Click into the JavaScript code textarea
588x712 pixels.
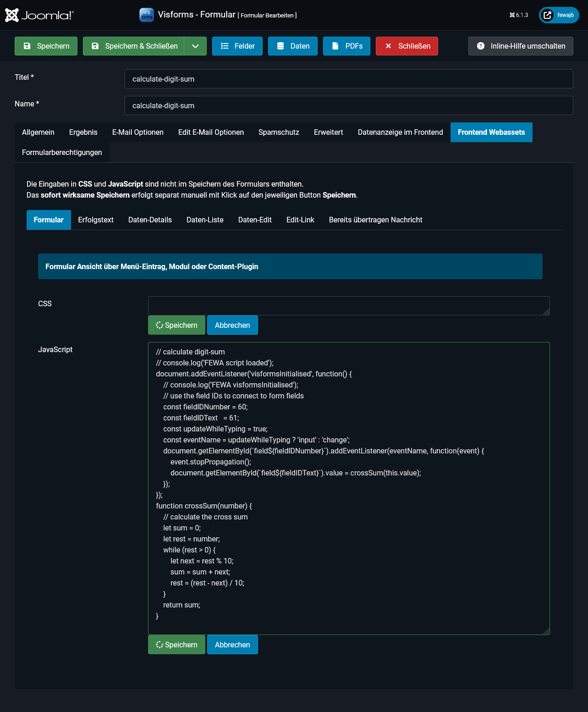[x=349, y=488]
